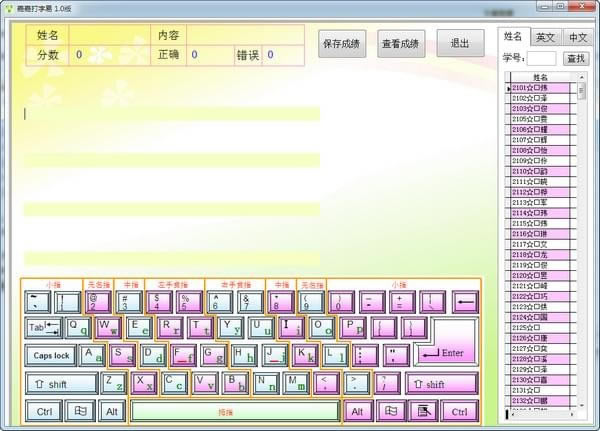This screenshot has height=431, width=600.
Task: Click the 退出 button
Action: tap(460, 43)
